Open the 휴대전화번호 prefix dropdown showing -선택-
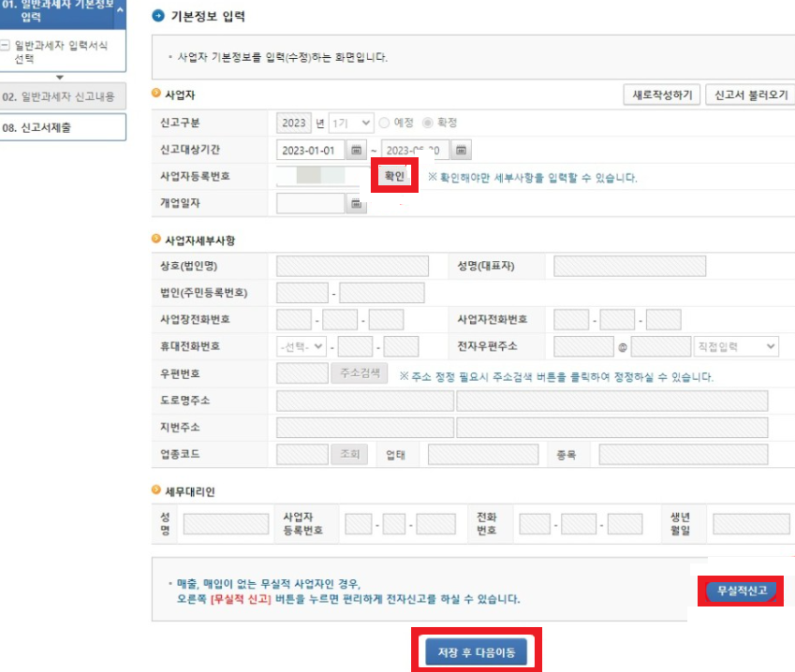795x672 pixels. point(302,346)
